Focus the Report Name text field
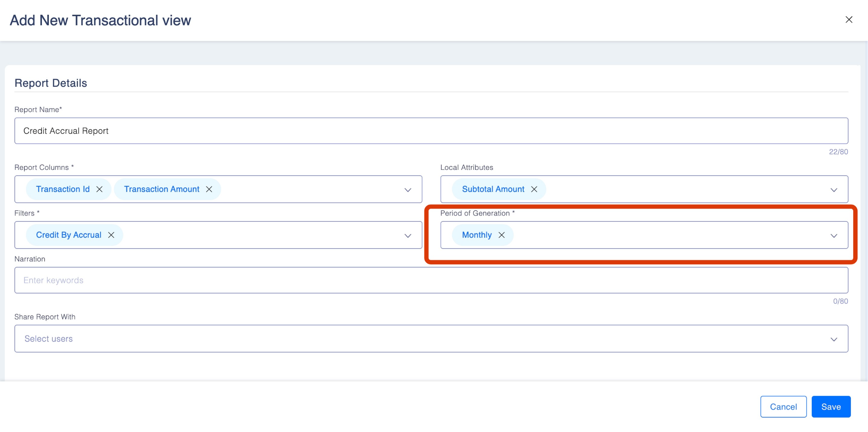Image resolution: width=868 pixels, height=432 pixels. 431,131
